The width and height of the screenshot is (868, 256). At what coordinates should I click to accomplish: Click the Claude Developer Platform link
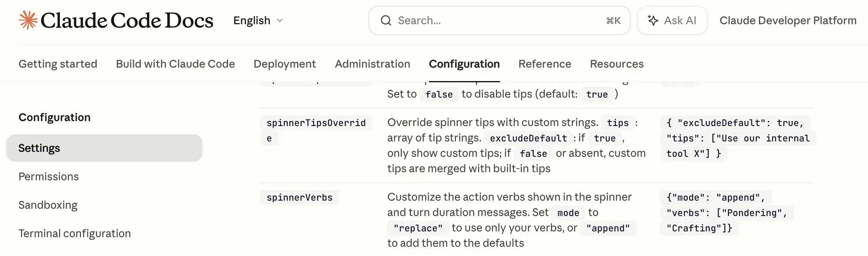pyautogui.click(x=788, y=20)
